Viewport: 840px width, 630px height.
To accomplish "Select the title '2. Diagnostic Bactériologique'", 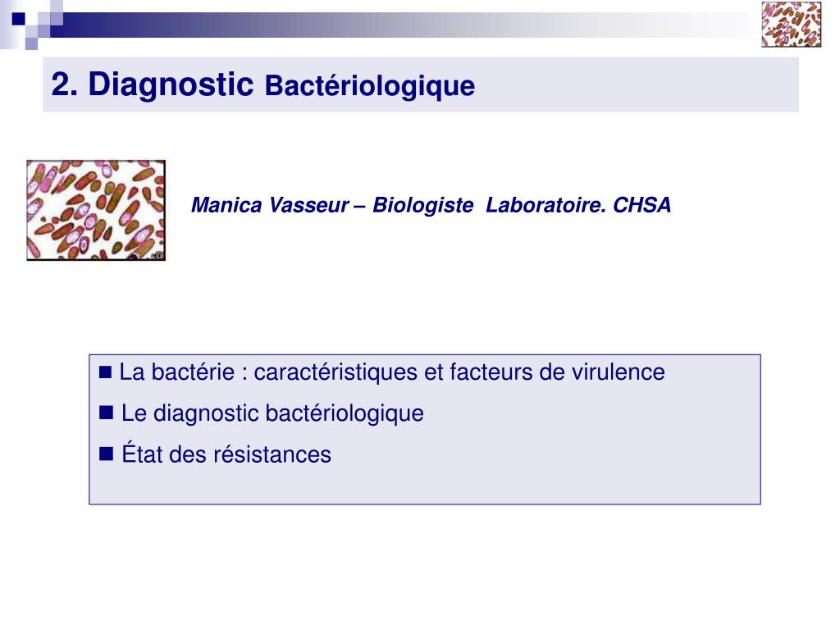I will click(263, 84).
